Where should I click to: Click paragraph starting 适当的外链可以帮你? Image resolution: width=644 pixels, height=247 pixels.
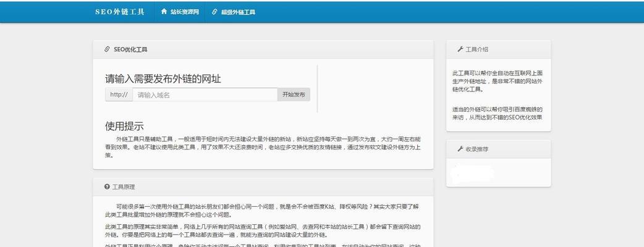point(498,113)
